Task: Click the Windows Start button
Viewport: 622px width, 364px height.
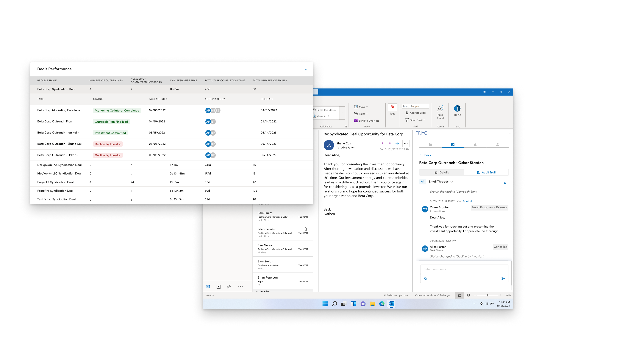Action: [325, 304]
